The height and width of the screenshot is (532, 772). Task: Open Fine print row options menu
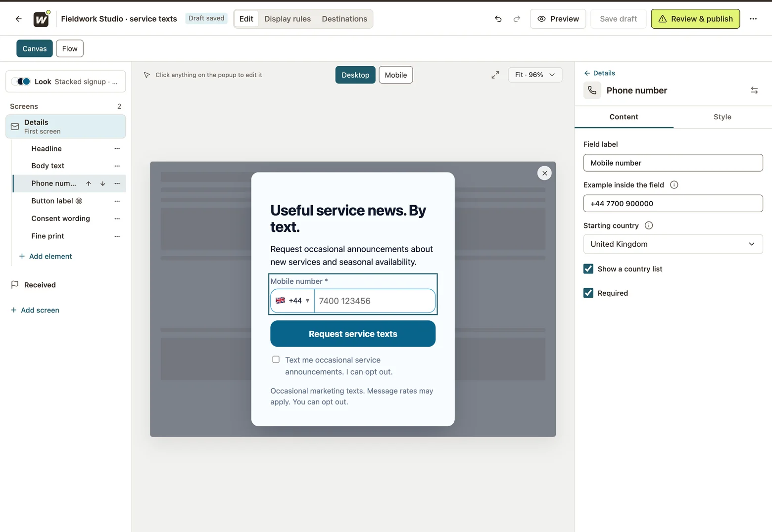(x=117, y=236)
